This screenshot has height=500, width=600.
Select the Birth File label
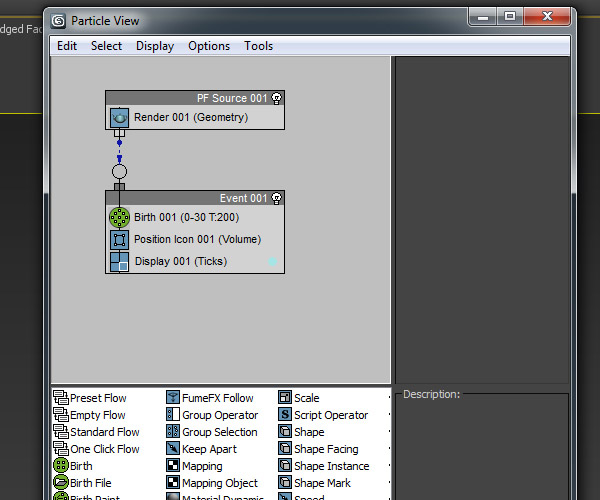coord(91,483)
